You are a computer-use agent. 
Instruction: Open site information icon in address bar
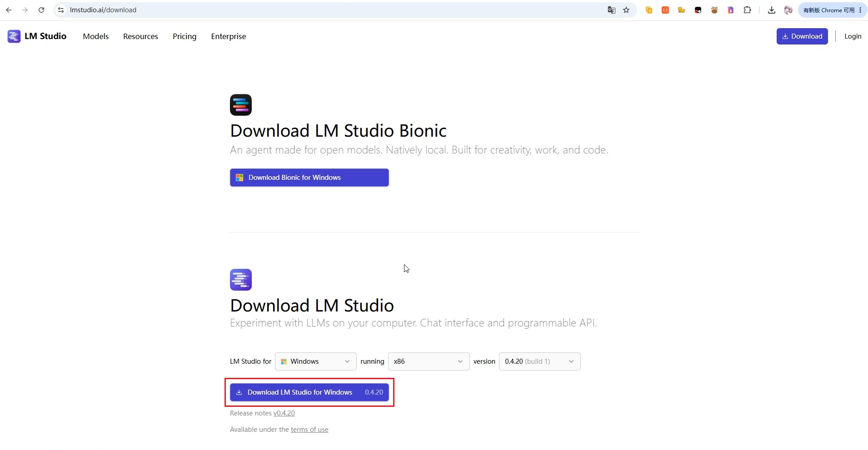(x=61, y=10)
